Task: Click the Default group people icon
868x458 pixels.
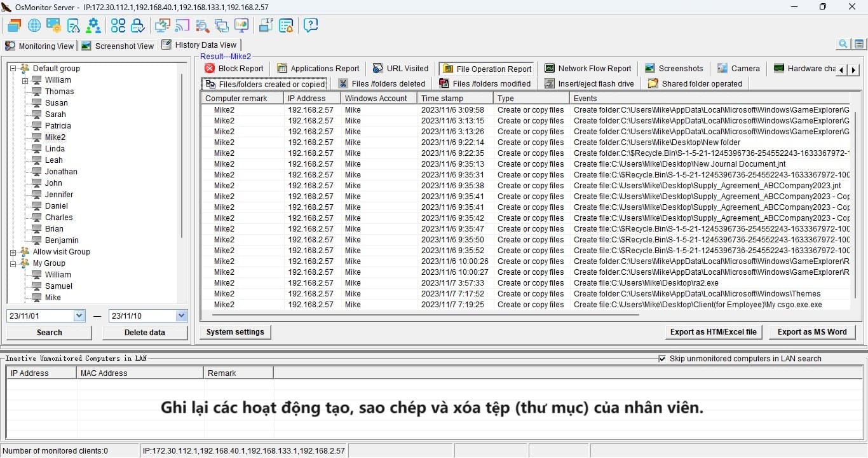Action: [x=25, y=68]
